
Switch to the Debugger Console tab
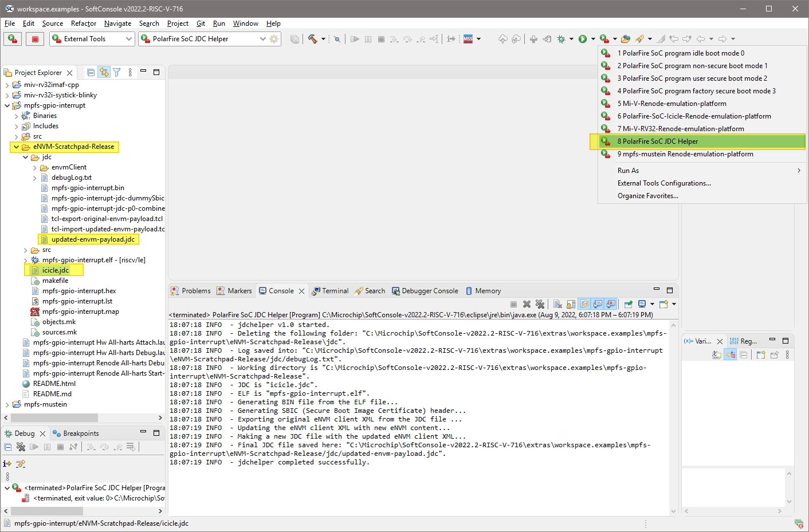tap(425, 291)
